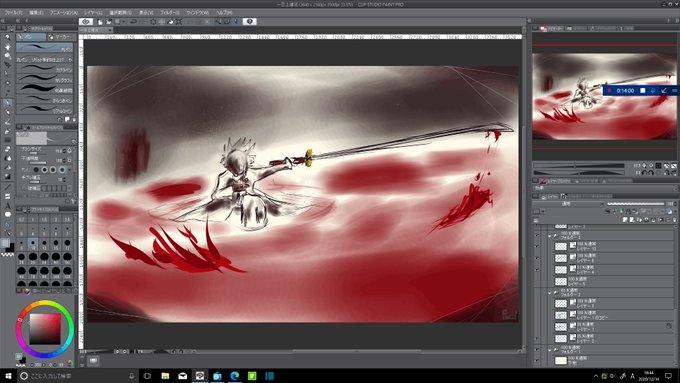Image resolution: width=680 pixels, height=383 pixels.
Task: Click the Undo arrow icon
Action: pos(134,22)
